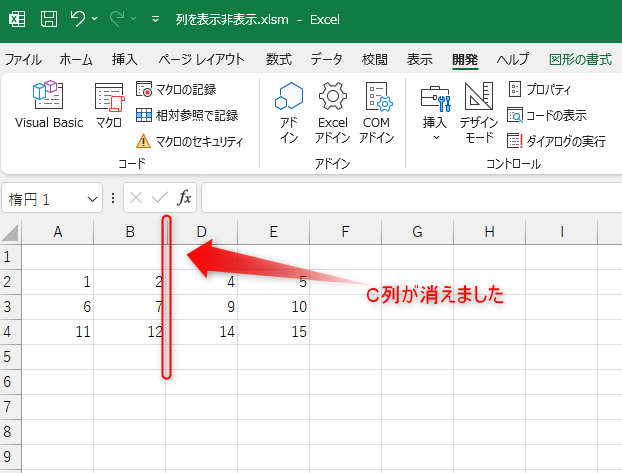Open COM アドイン dialog
The image size is (622, 473).
coord(376,112)
